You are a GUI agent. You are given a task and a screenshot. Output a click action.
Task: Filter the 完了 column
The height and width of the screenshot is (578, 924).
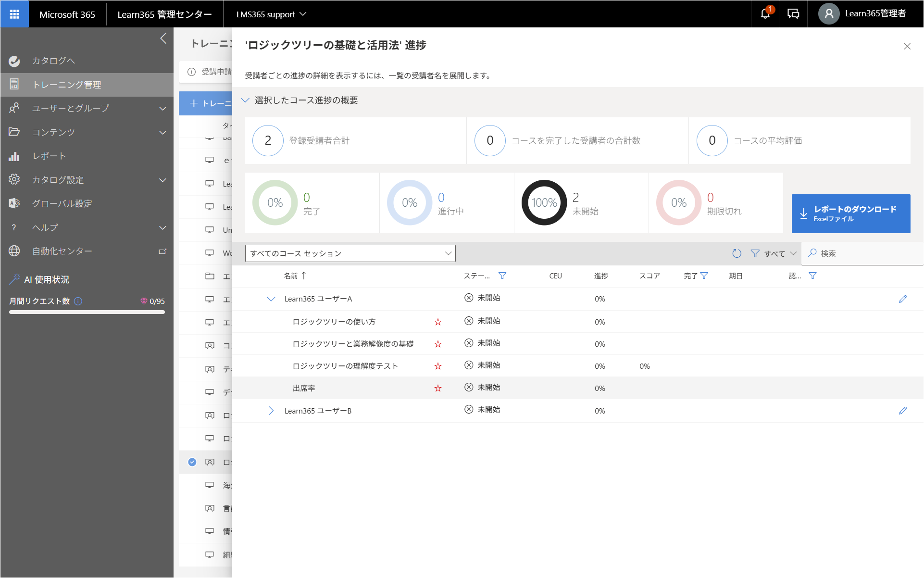point(704,276)
